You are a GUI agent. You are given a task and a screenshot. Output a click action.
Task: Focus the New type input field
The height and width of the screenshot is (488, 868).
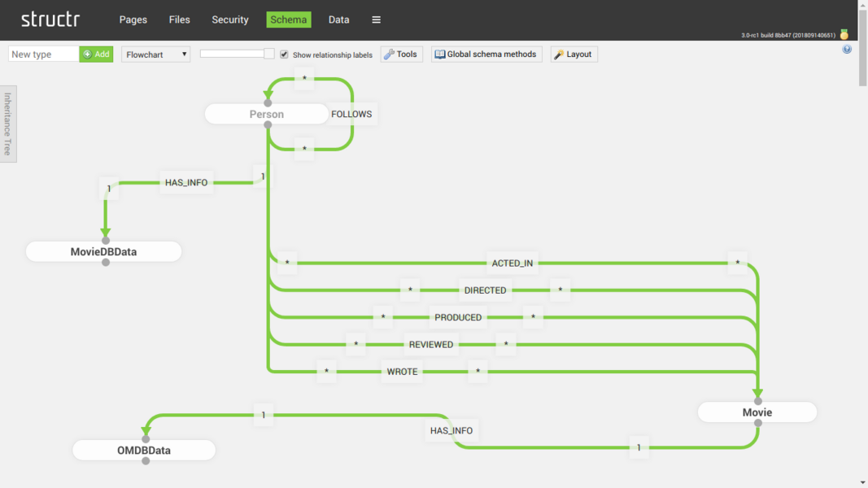pyautogui.click(x=44, y=54)
